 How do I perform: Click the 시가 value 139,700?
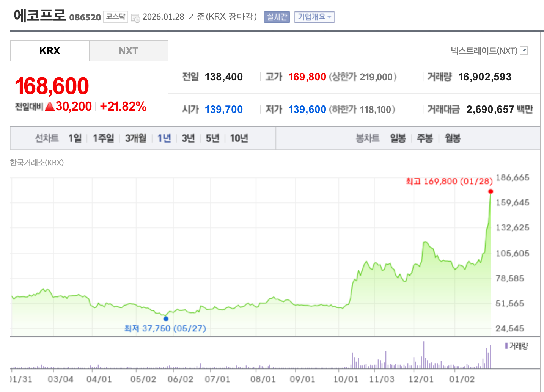[x=223, y=110]
